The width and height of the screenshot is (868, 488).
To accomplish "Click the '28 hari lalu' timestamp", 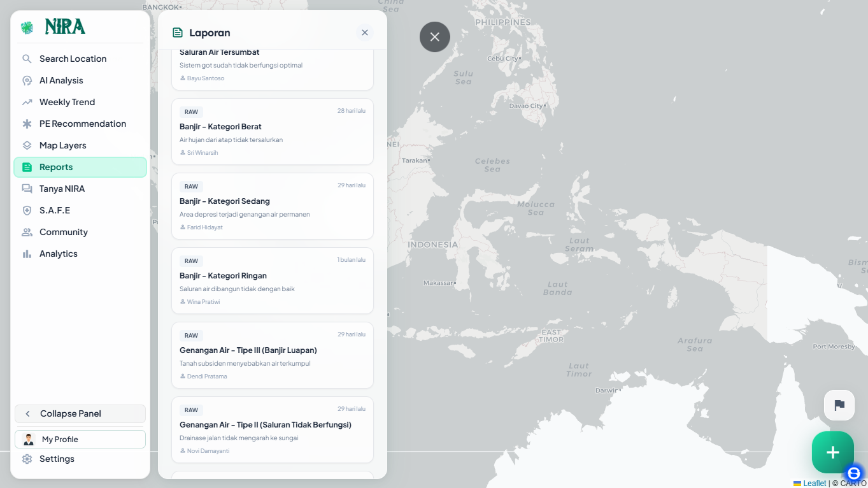I will pos(352,111).
